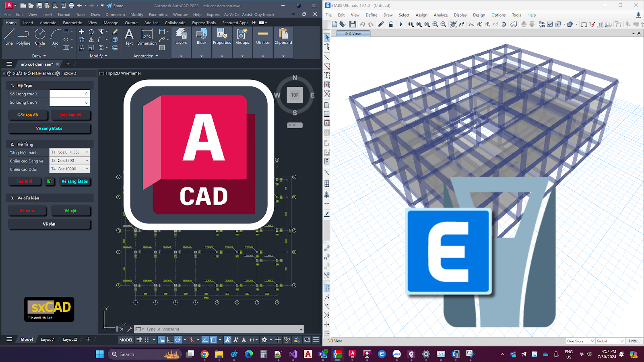Viewport: 644px width, 362px height.
Task: Toggle Dynamic Input in AutoCAD status bar
Action: tap(161, 339)
